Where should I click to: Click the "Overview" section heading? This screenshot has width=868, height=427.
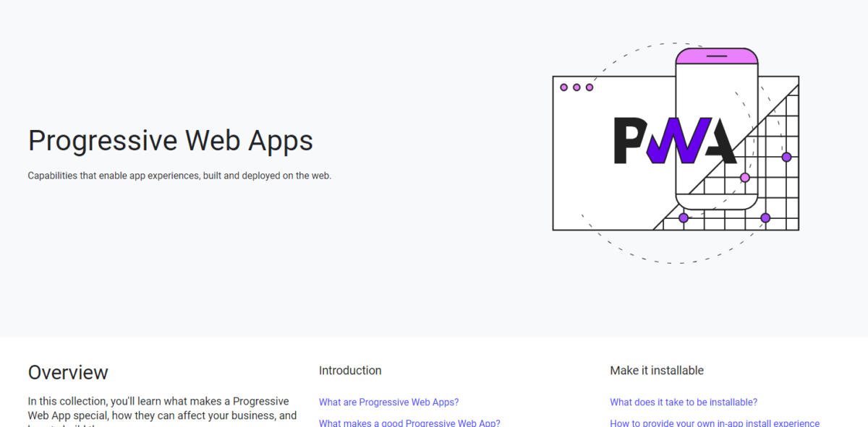[x=68, y=372]
